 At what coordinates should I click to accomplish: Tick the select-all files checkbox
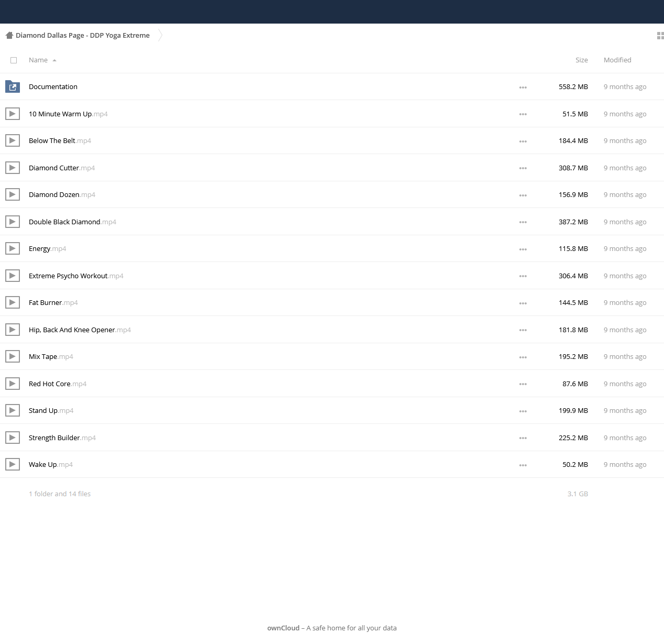click(x=14, y=60)
